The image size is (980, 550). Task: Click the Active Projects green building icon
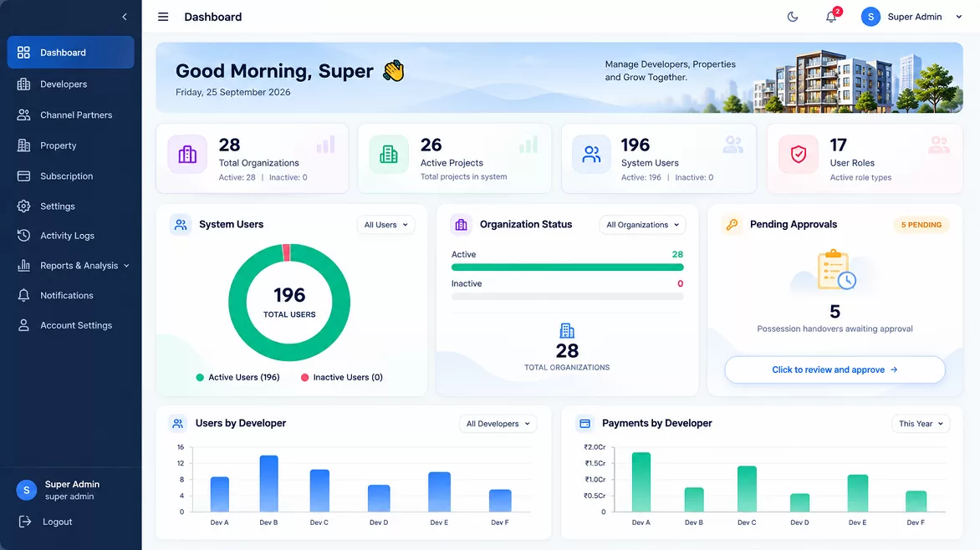pos(389,155)
